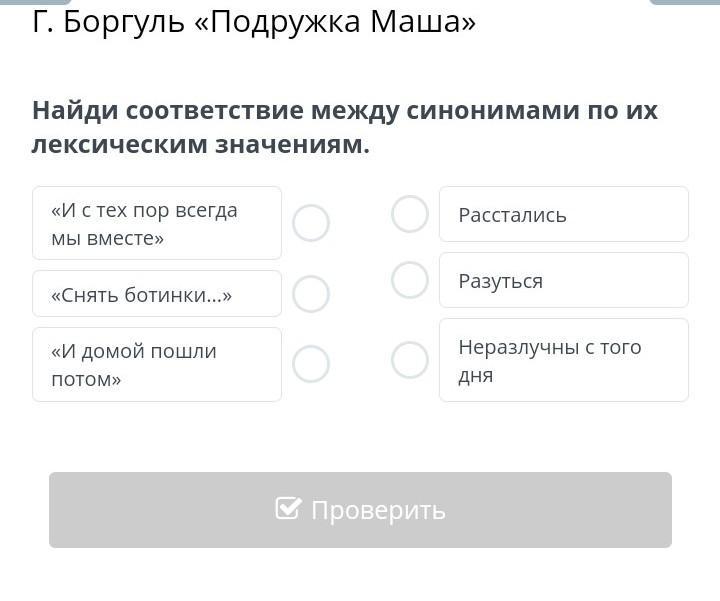Mark the circle beside «И домой пошли потом»
The image size is (720, 601).
pyautogui.click(x=311, y=364)
